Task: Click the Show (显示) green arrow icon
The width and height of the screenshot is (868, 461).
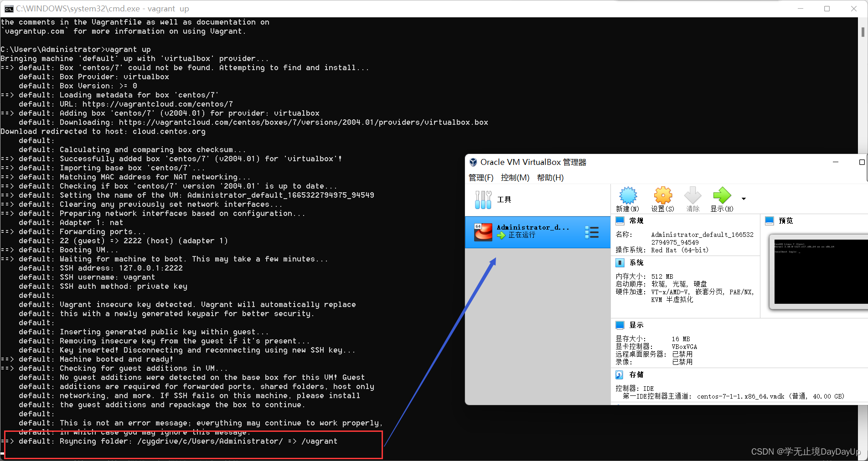Action: pyautogui.click(x=722, y=196)
